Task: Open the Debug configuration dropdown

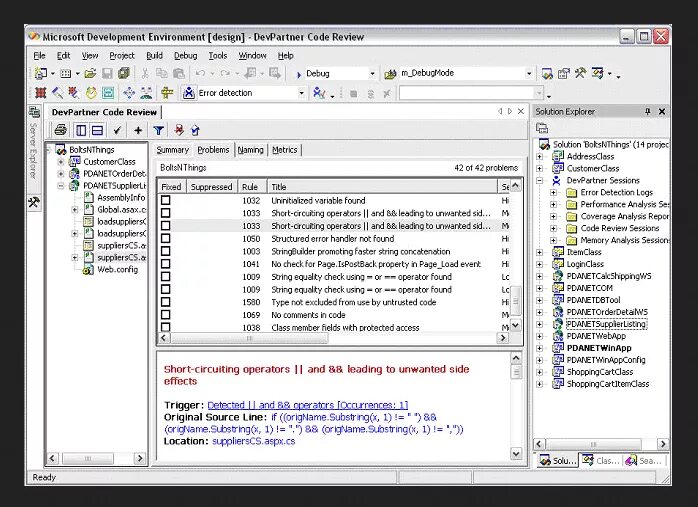Action: click(x=372, y=74)
